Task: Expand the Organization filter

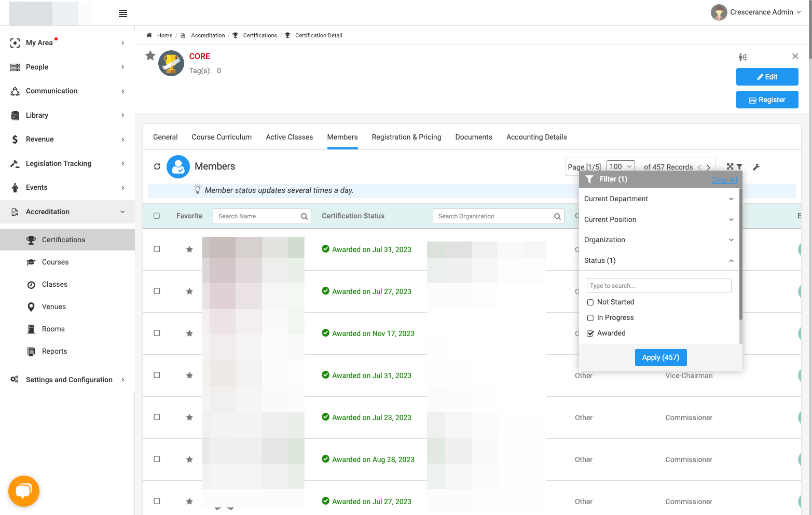Action: coord(659,240)
